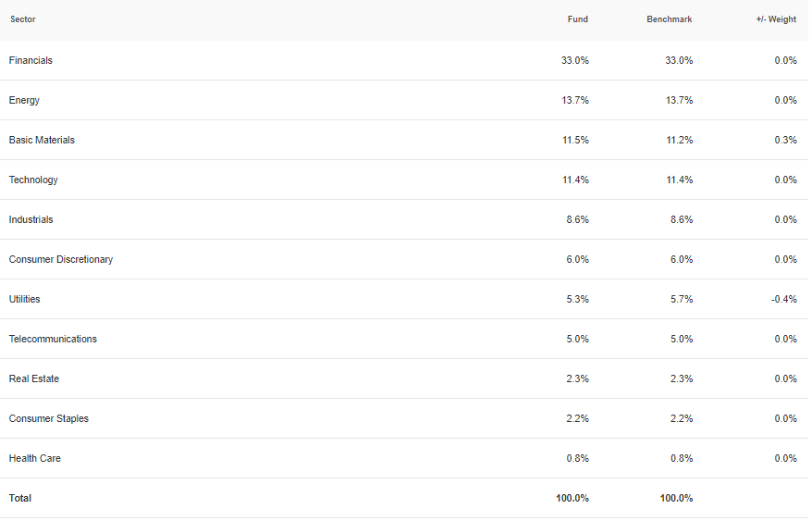Viewport: 812px width, 521px height.
Task: Click the Health Care row label
Action: [x=35, y=458]
